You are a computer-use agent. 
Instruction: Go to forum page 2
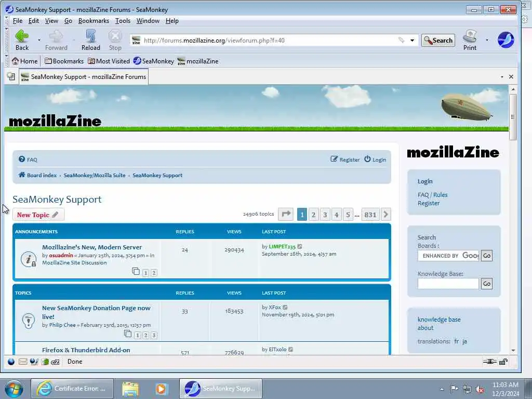(x=313, y=215)
